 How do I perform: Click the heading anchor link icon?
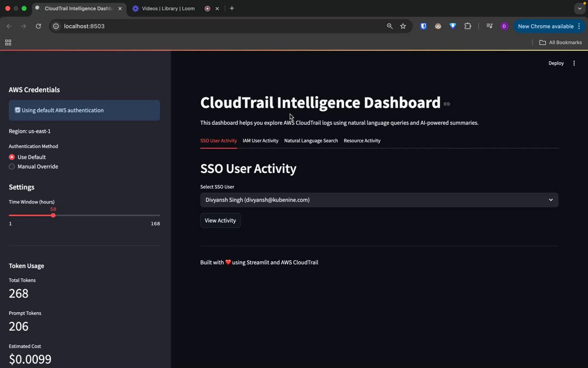pyautogui.click(x=447, y=104)
